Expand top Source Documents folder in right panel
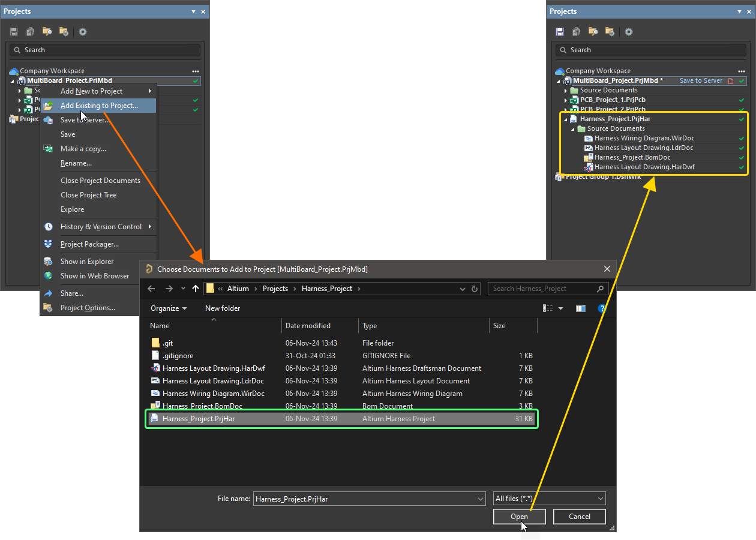Viewport: 756px width, 540px height. pyautogui.click(x=566, y=90)
